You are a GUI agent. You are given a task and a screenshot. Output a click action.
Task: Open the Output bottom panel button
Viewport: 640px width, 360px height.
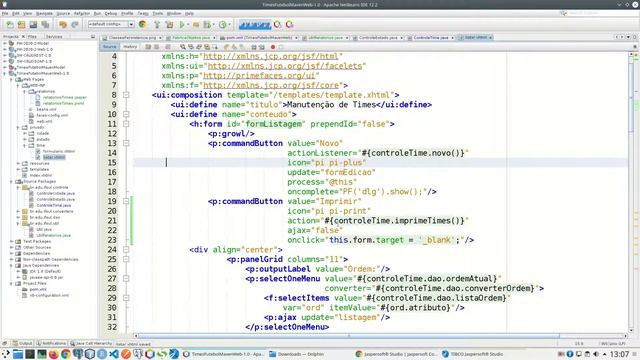coord(22,344)
